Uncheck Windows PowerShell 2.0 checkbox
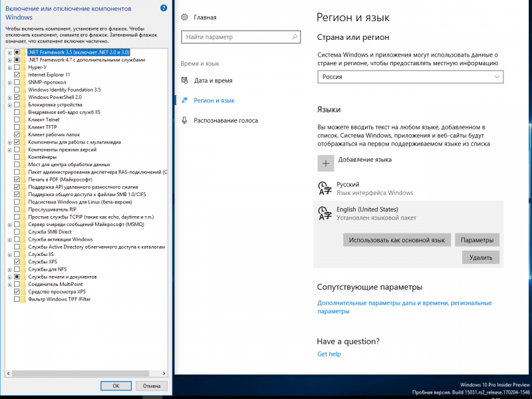 17,97
